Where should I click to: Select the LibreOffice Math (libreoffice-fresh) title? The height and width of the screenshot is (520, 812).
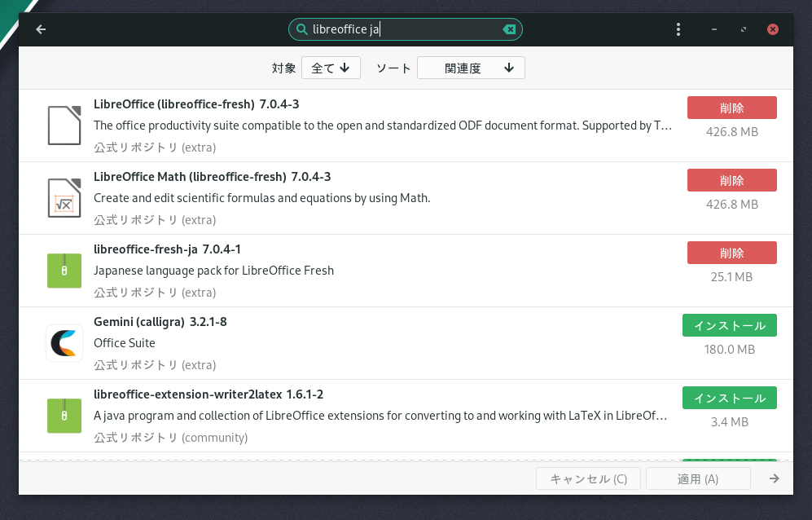tap(213, 177)
